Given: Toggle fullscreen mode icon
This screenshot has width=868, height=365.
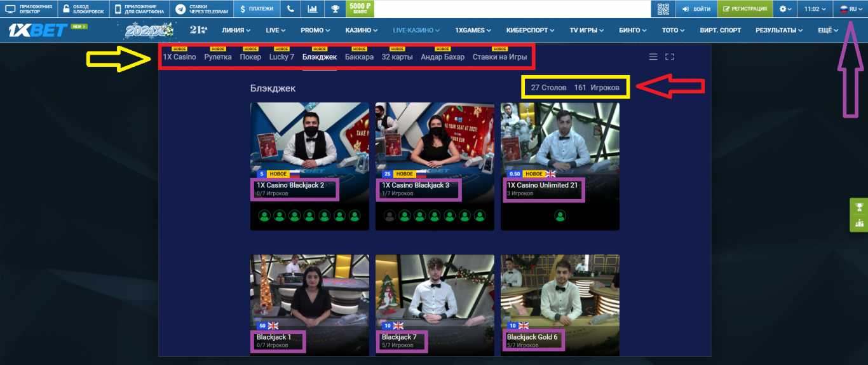Looking at the screenshot, I should pos(669,57).
